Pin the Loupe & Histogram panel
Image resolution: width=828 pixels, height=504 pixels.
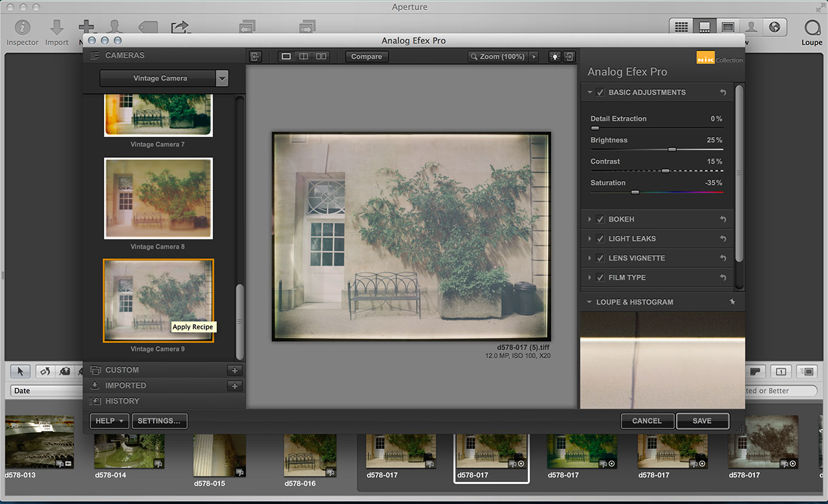tap(732, 302)
